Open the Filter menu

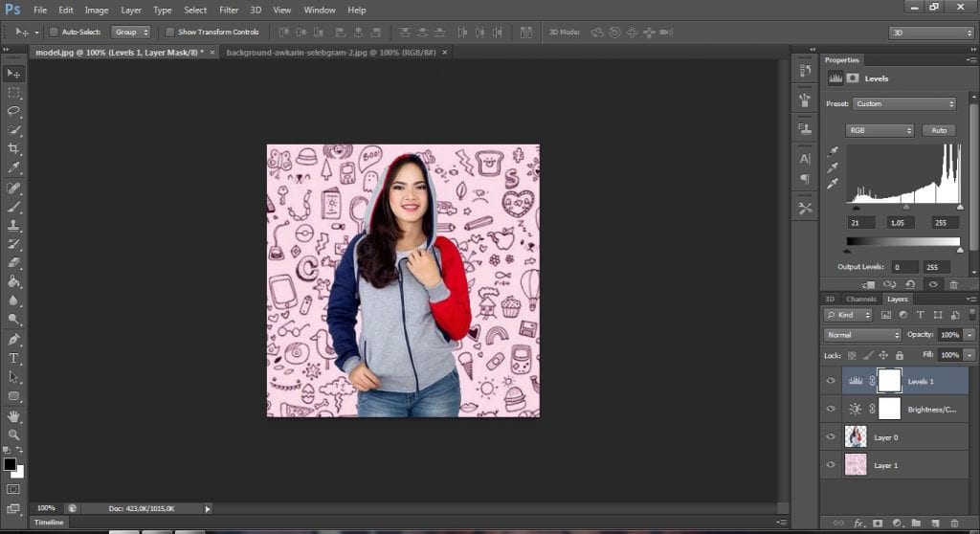(x=229, y=10)
